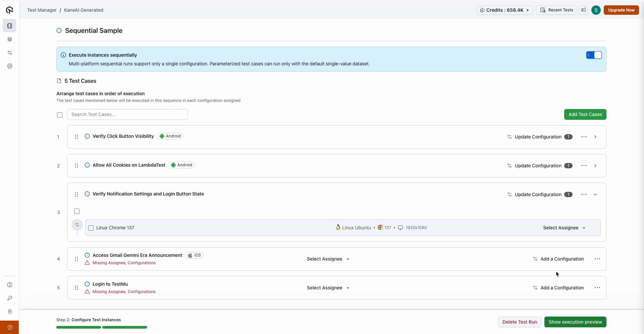Click the Add Test Cases button
This screenshot has width=644, height=334.
click(x=585, y=114)
